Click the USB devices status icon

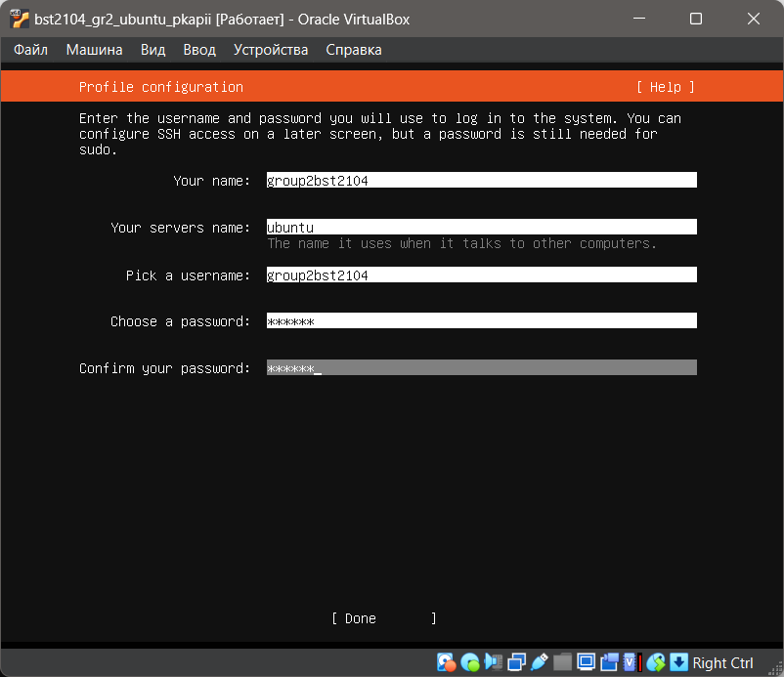click(x=540, y=662)
